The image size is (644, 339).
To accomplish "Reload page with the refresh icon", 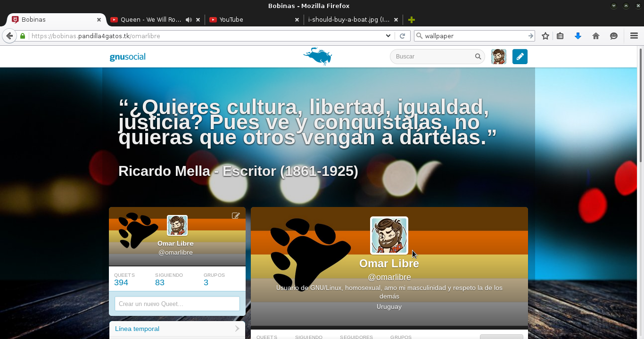I will click(402, 36).
